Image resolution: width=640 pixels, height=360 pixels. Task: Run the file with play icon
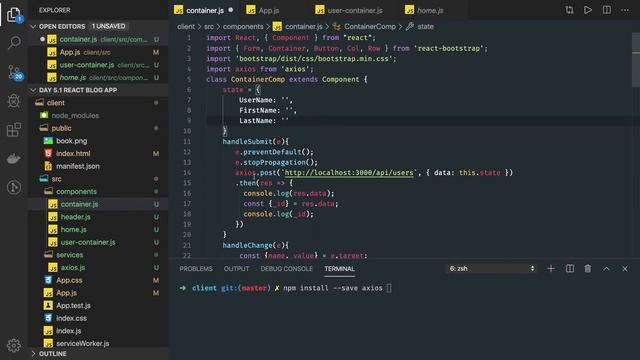tap(588, 10)
